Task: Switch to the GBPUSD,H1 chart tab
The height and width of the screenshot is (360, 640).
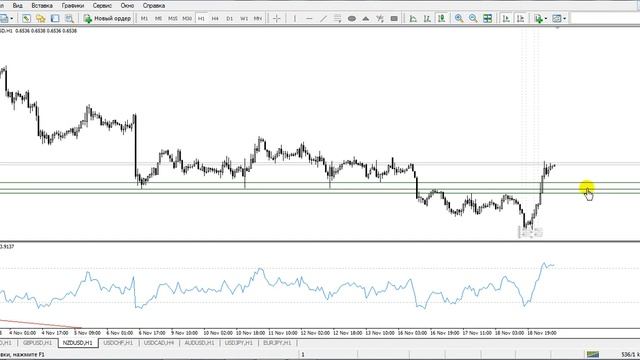Action: click(38, 343)
